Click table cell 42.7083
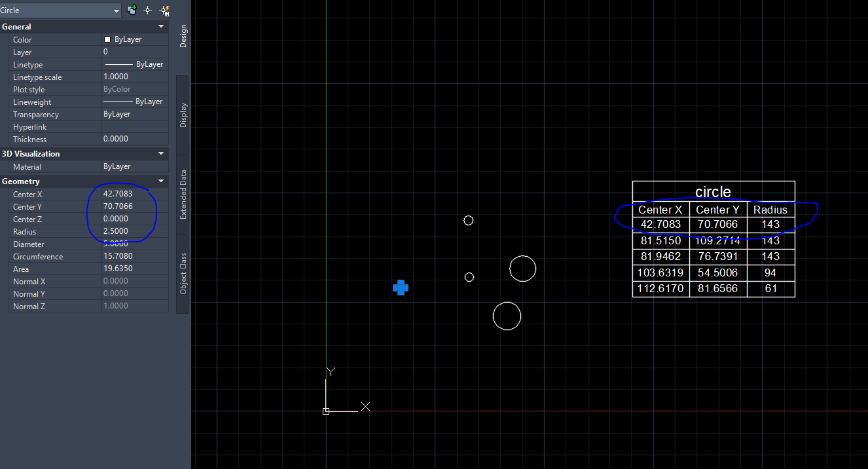This screenshot has width=868, height=469. pyautogui.click(x=661, y=224)
